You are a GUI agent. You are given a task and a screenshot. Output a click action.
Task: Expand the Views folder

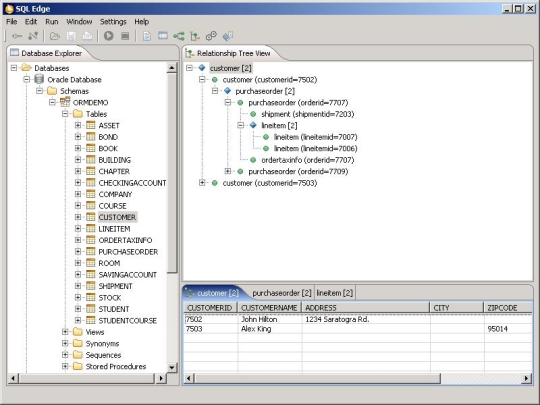tap(65, 332)
